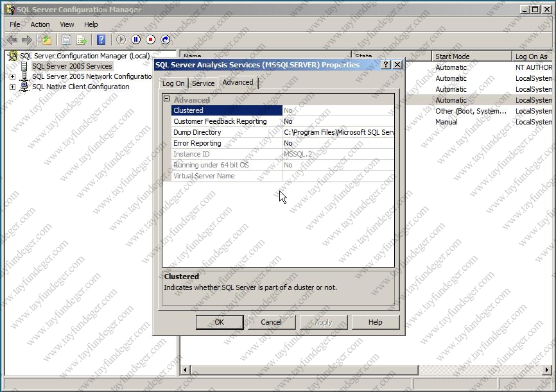Click the Up one level folder icon

point(46,40)
